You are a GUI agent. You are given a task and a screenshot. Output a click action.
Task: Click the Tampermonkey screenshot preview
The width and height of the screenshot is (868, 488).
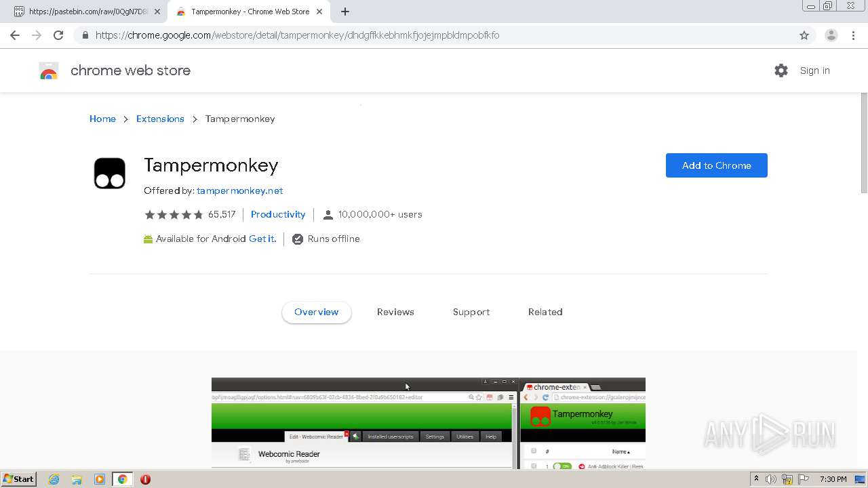click(x=429, y=424)
